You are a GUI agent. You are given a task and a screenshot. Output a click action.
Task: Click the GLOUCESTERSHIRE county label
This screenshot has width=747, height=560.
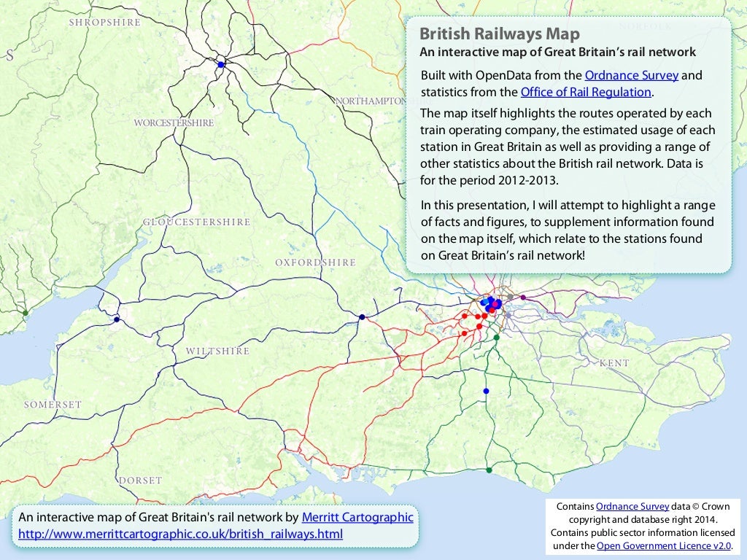point(196,222)
